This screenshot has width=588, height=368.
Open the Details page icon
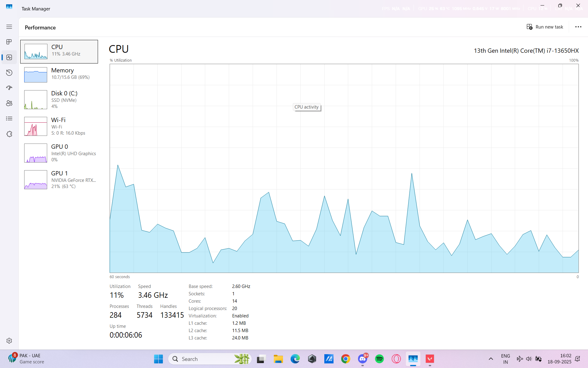pyautogui.click(x=9, y=119)
